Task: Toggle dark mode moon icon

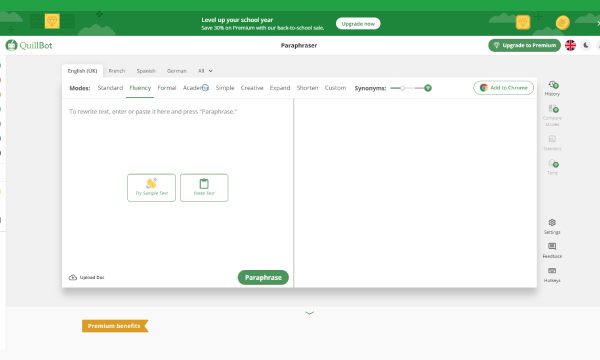Action: (586, 45)
